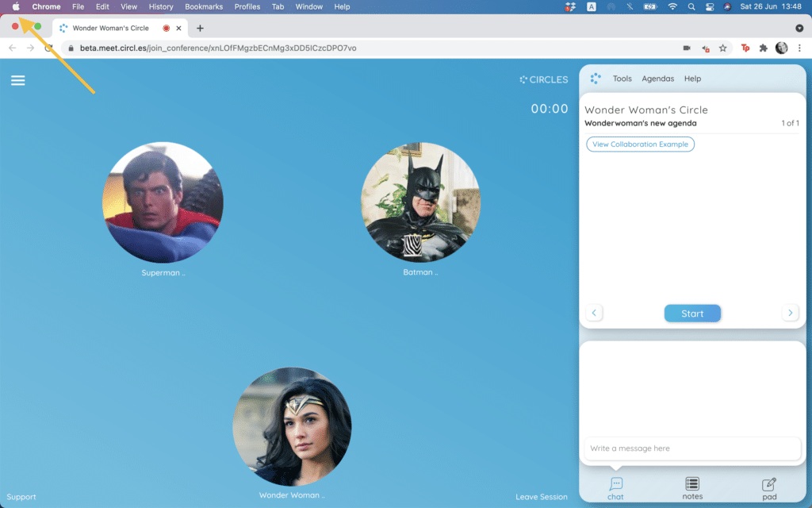Image resolution: width=812 pixels, height=508 pixels.
Task: Click the Superman name label
Action: click(163, 273)
